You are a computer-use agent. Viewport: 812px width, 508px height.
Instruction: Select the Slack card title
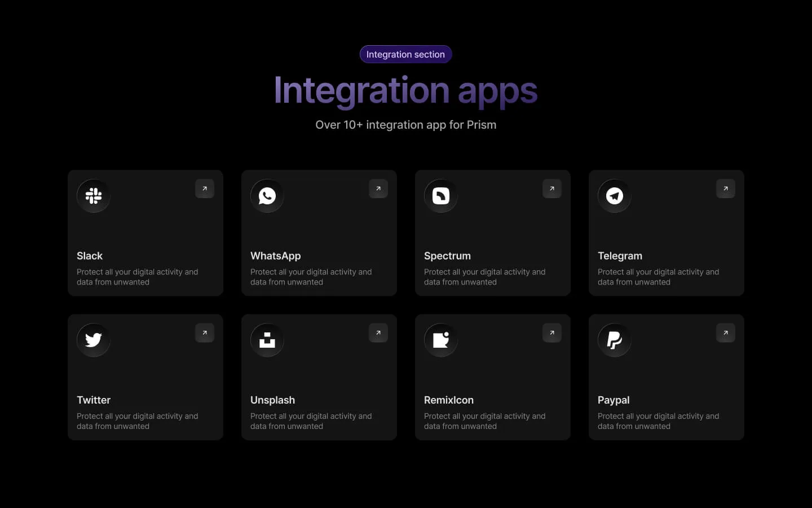[90, 256]
